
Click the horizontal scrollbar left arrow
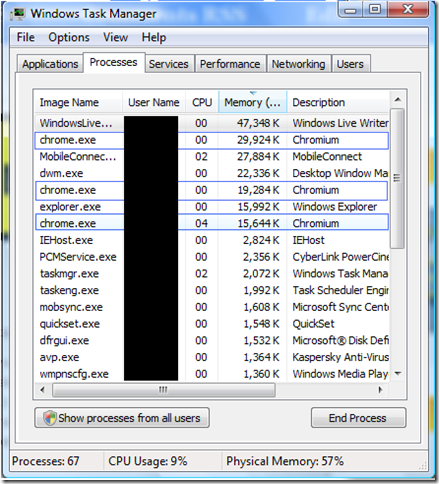coord(42,390)
